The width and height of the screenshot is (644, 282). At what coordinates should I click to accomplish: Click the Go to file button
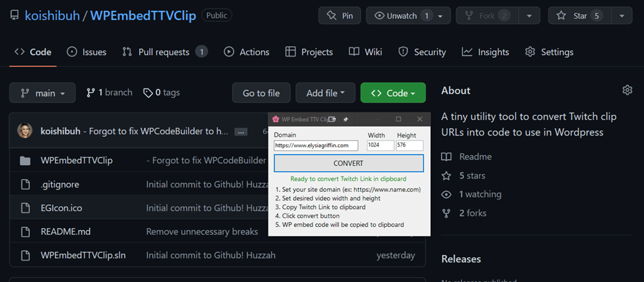pos(261,93)
